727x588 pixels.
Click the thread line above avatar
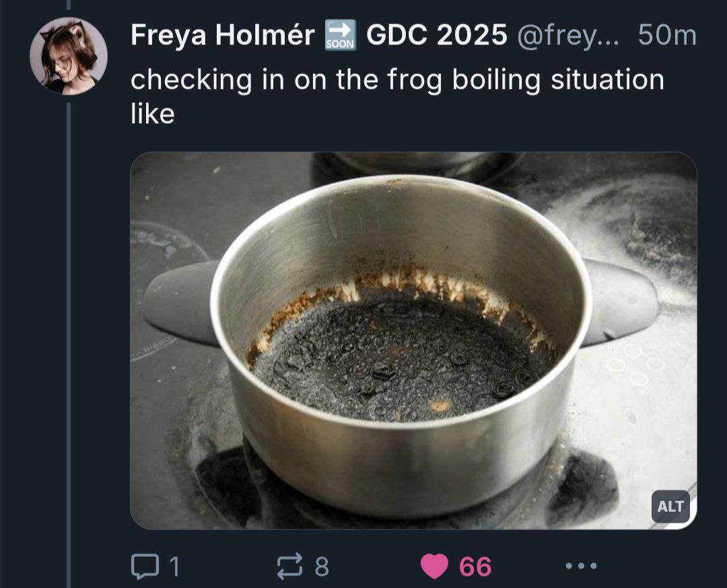click(69, 5)
